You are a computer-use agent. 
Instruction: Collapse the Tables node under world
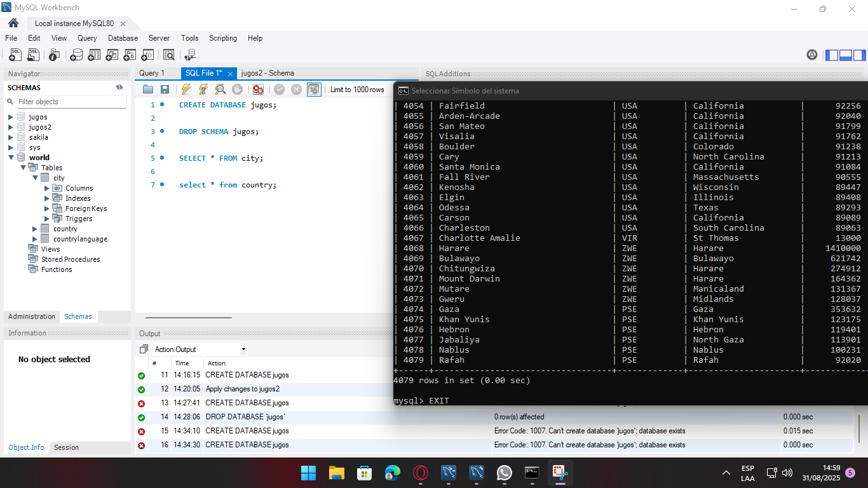[24, 168]
